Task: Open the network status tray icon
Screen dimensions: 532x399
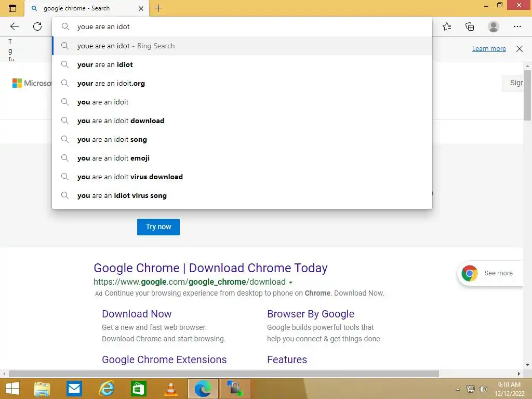Action: (x=470, y=389)
